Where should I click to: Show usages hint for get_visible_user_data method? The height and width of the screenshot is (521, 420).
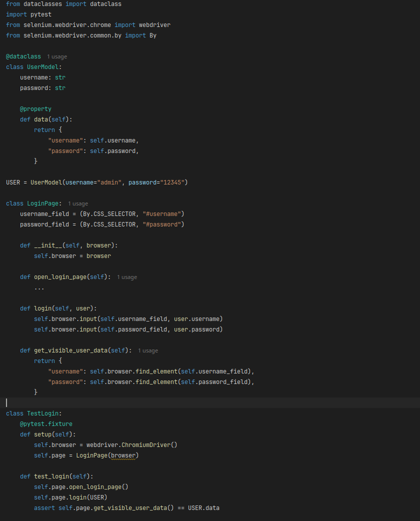pyautogui.click(x=148, y=350)
